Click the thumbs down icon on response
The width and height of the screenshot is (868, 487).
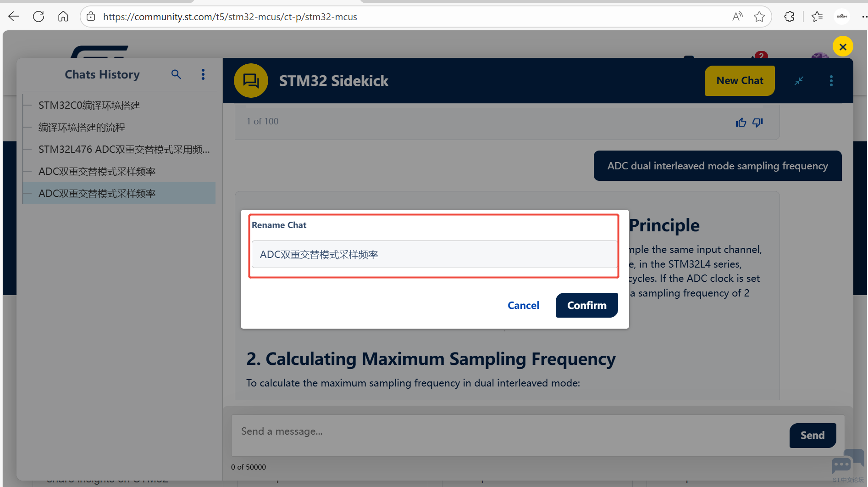[757, 122]
